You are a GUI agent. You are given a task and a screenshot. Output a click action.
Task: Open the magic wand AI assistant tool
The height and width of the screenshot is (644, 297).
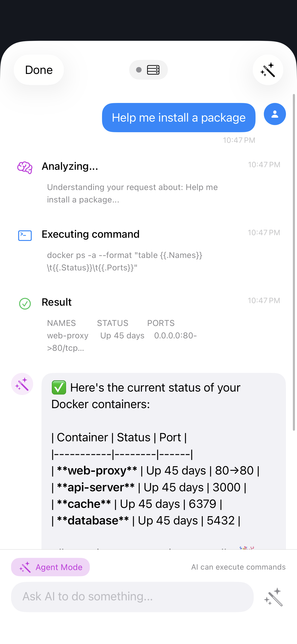click(268, 70)
